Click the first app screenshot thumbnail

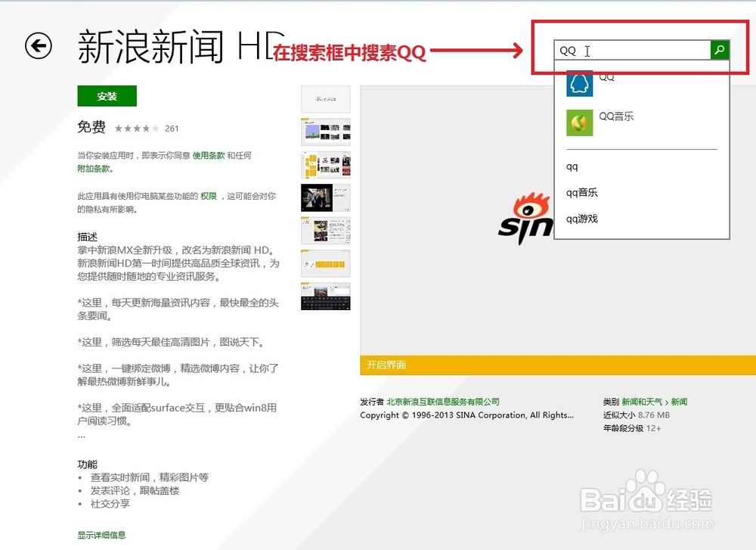(x=325, y=99)
